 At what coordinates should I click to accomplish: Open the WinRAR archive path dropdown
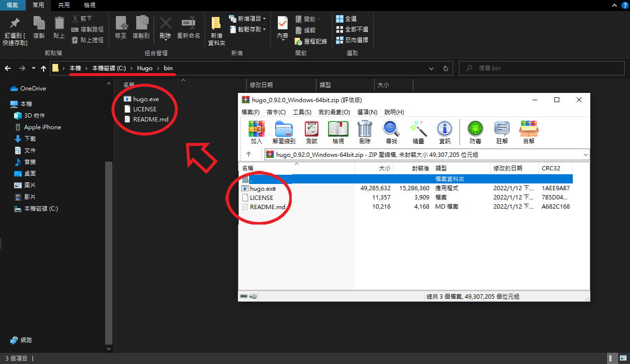pos(585,155)
